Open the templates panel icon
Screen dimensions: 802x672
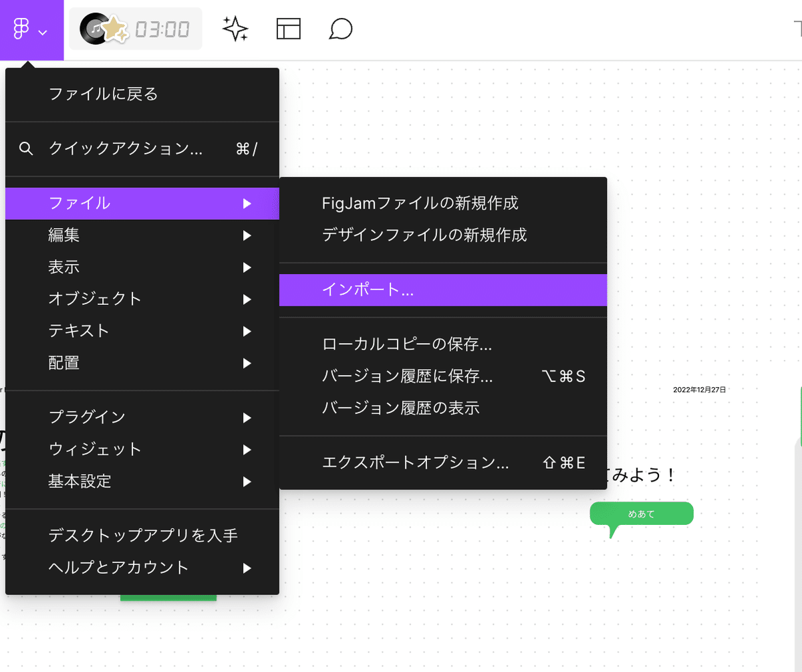pos(288,29)
